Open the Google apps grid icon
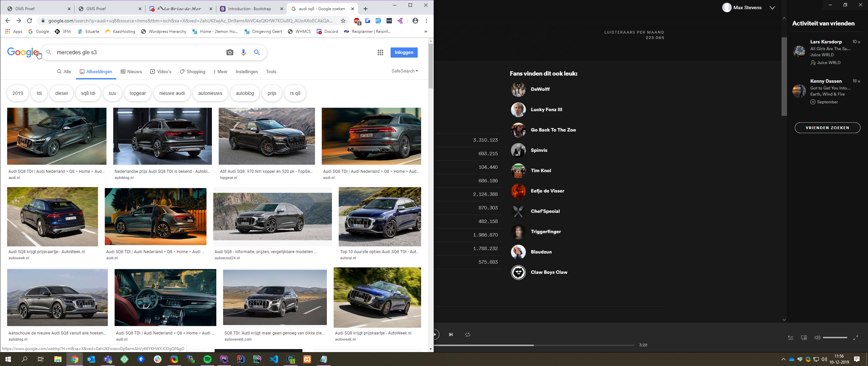This screenshot has height=366, width=868. click(380, 53)
